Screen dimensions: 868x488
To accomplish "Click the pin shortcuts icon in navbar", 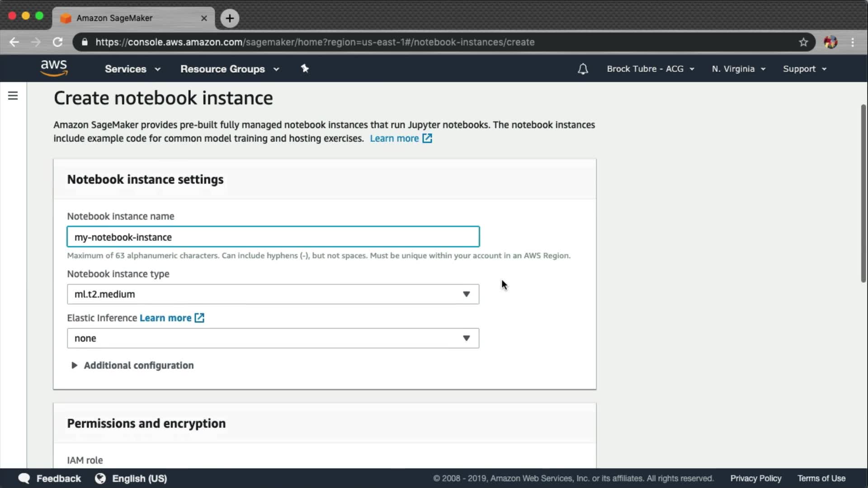I will tap(305, 68).
